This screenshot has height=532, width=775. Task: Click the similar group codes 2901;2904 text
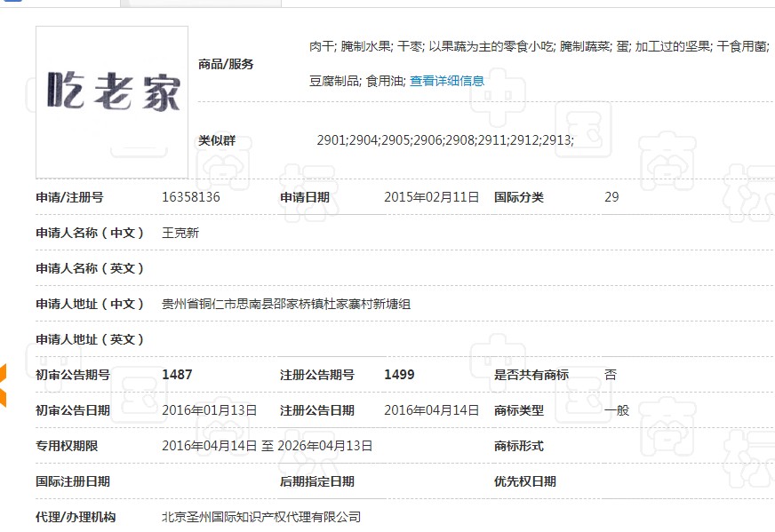tap(444, 140)
